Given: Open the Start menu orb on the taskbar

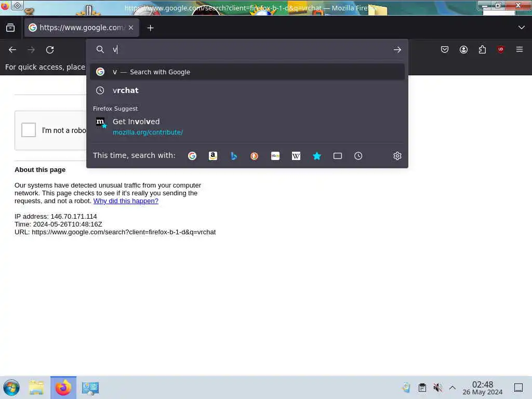Looking at the screenshot, I should [x=11, y=388].
